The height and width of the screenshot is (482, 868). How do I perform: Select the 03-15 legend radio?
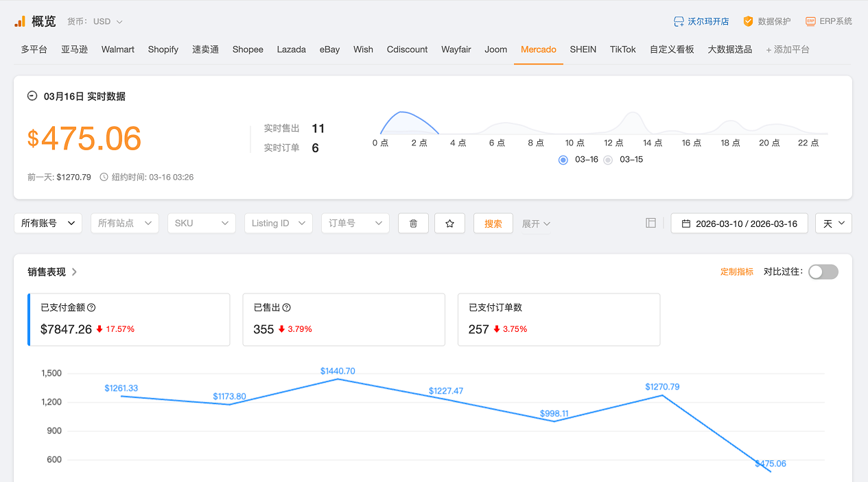tap(608, 160)
